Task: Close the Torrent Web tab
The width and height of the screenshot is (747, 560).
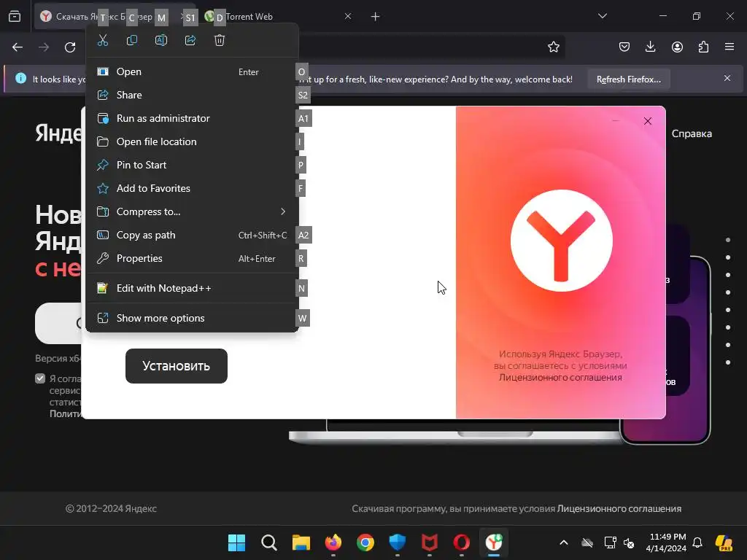Action: pos(348,17)
